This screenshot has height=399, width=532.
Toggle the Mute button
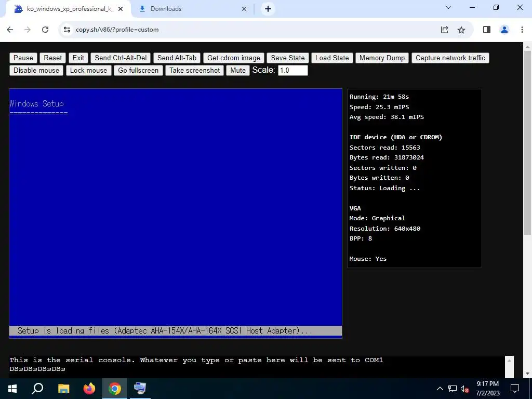pyautogui.click(x=238, y=71)
